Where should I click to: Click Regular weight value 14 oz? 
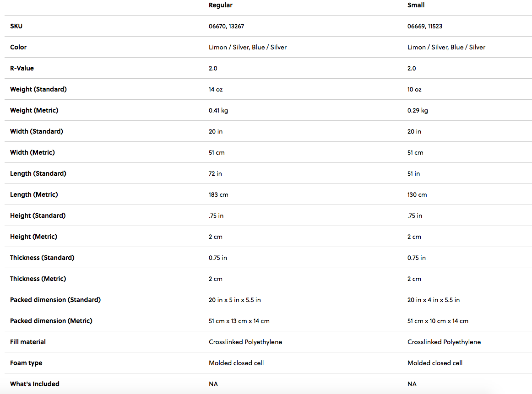click(x=215, y=89)
